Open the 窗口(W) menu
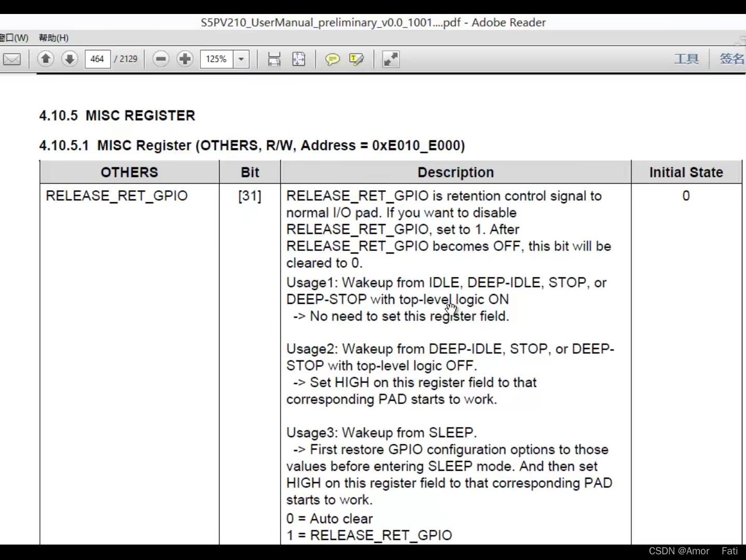The width and height of the screenshot is (746, 560). point(15,38)
